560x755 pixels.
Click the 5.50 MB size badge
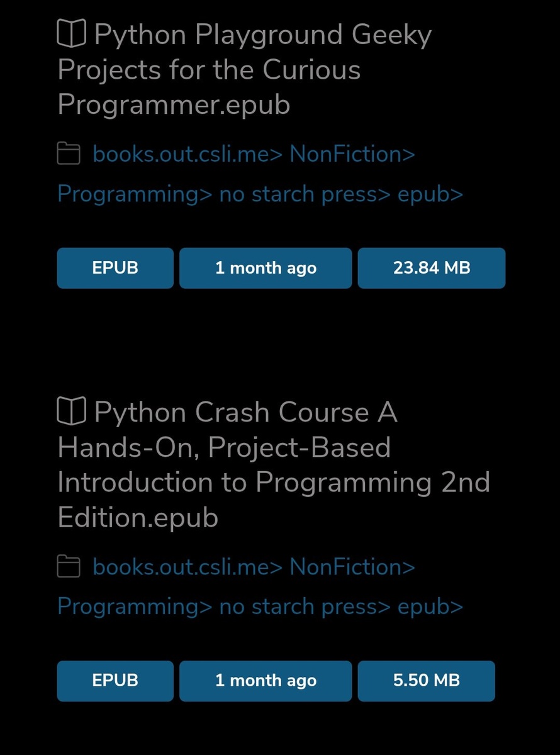[x=427, y=680]
